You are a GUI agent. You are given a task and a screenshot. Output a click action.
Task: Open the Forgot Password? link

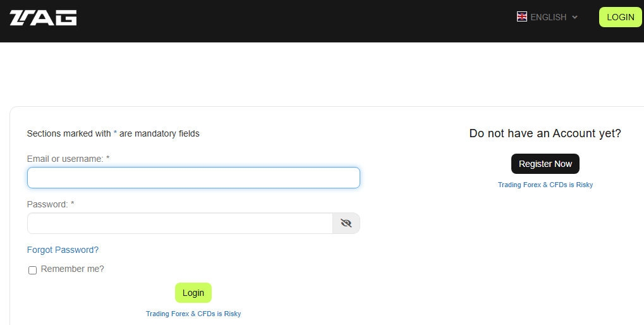click(63, 250)
